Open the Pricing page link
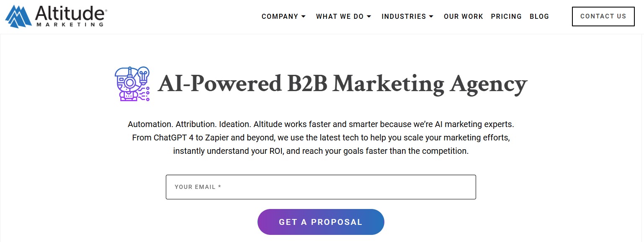Viewport: 644px width, 242px height. (506, 17)
